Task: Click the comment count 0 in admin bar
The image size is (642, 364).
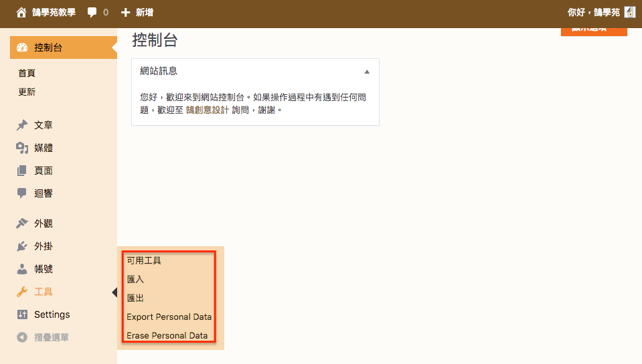Action: point(106,13)
